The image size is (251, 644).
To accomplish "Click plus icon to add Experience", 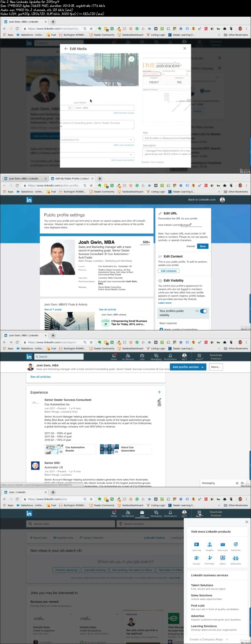I will click(159, 392).
